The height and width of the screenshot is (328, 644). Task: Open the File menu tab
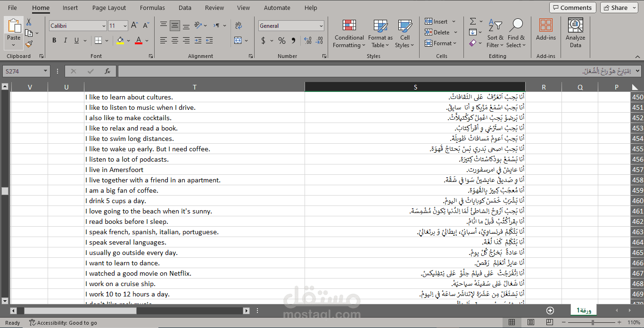click(13, 8)
